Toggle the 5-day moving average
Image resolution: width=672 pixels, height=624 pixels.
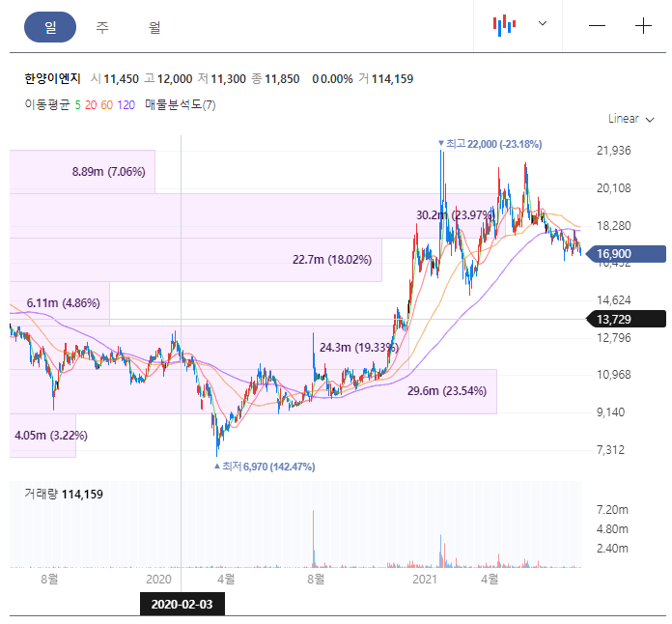77,105
